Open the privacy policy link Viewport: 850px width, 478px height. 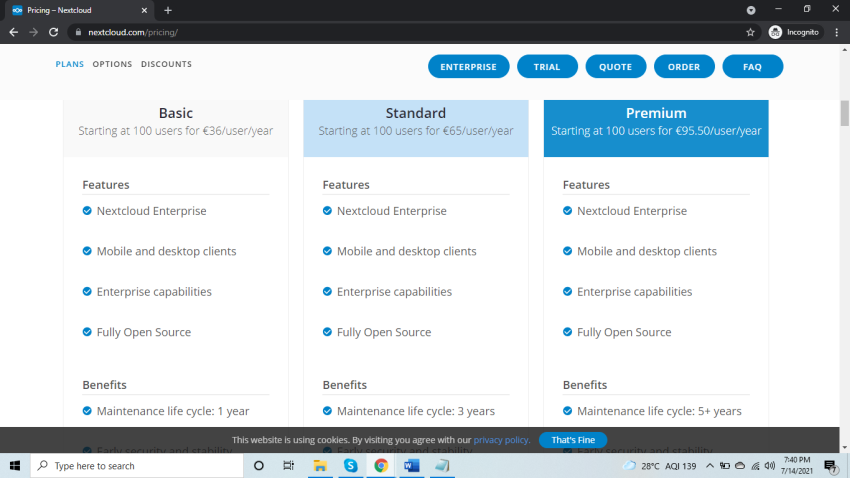tap(501, 440)
